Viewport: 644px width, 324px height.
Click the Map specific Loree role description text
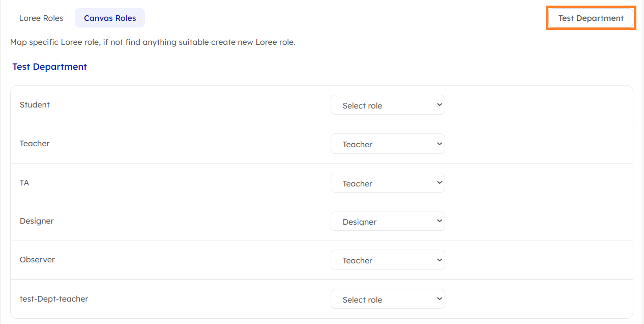(x=153, y=42)
